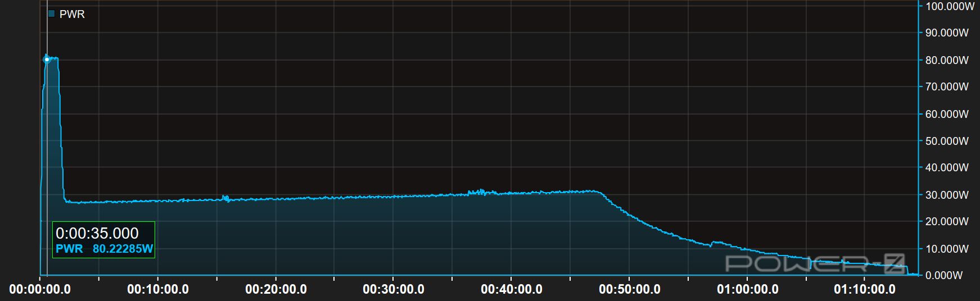The width and height of the screenshot is (980, 301).
Task: Click the POWER-Z watermark logo
Action: (815, 264)
